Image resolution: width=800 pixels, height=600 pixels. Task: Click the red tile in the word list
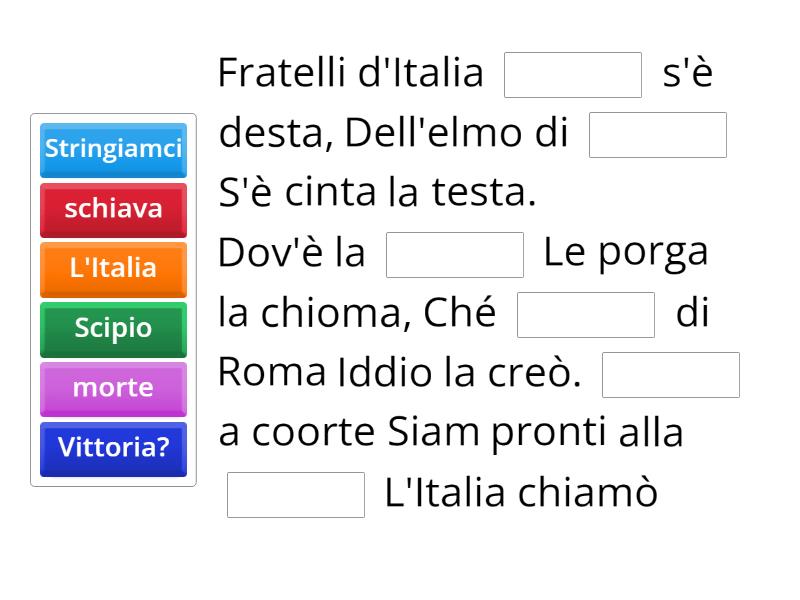click(x=112, y=210)
